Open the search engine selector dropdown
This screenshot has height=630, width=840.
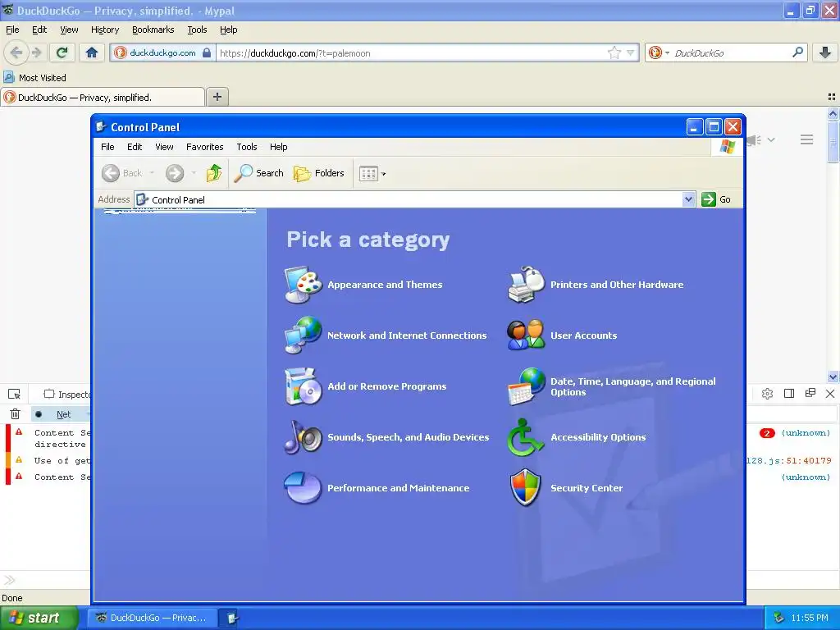click(x=660, y=52)
